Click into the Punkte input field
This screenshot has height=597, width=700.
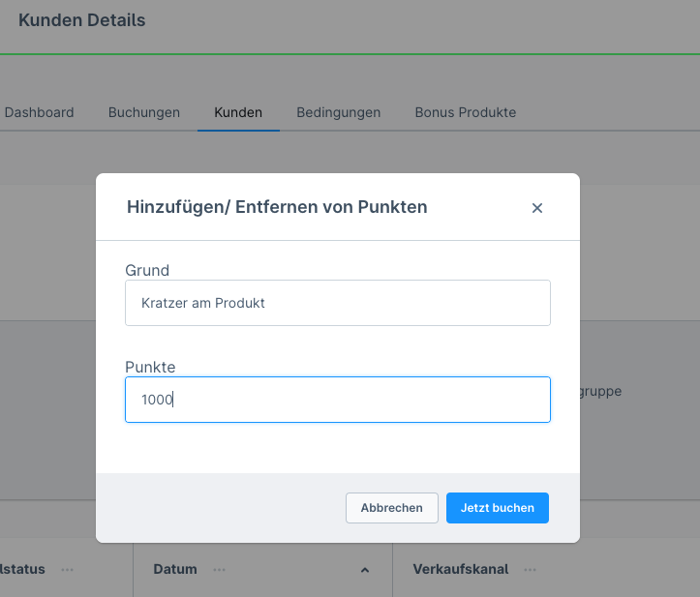coord(337,400)
